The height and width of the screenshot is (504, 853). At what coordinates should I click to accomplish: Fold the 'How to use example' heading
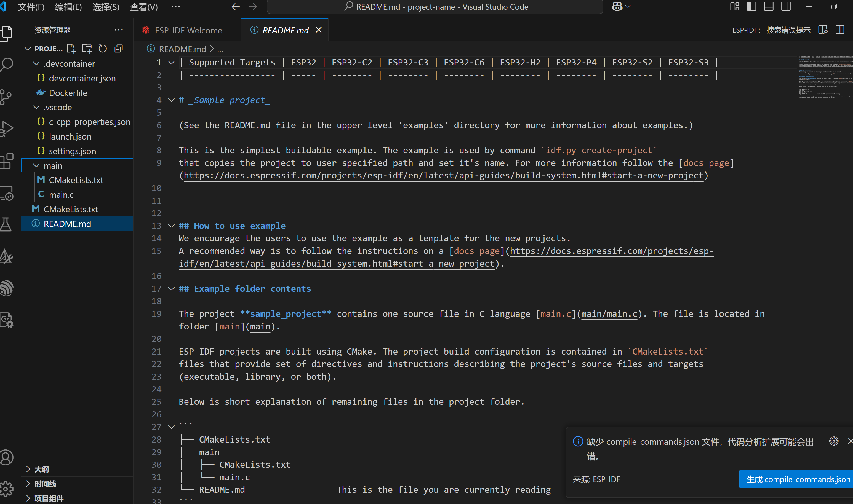pos(171,226)
